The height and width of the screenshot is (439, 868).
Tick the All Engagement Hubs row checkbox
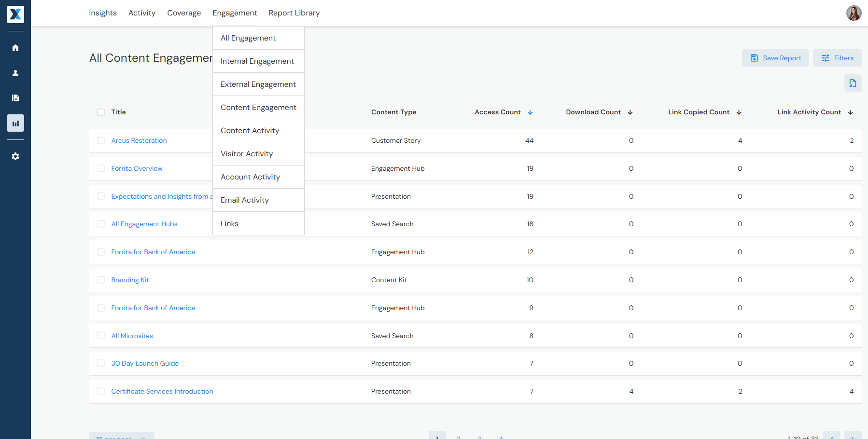[101, 224]
